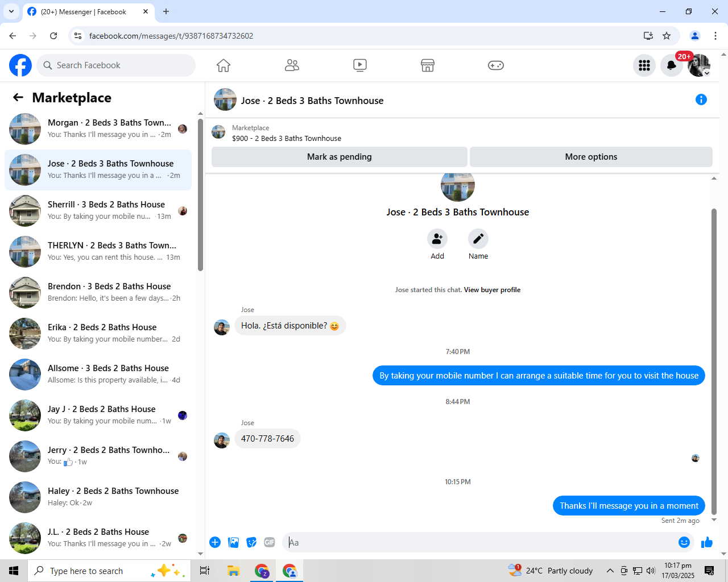
Task: Open the browser tab search dropdown
Action: 11,11
